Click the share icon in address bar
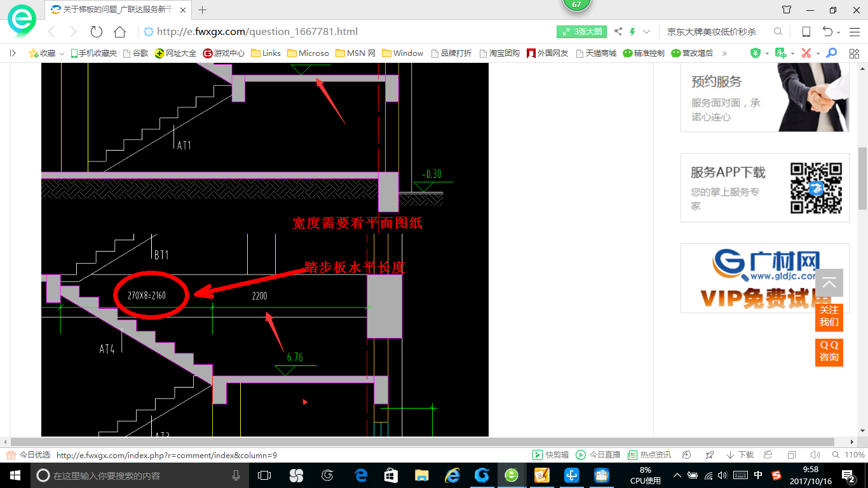This screenshot has width=868, height=488. (618, 32)
